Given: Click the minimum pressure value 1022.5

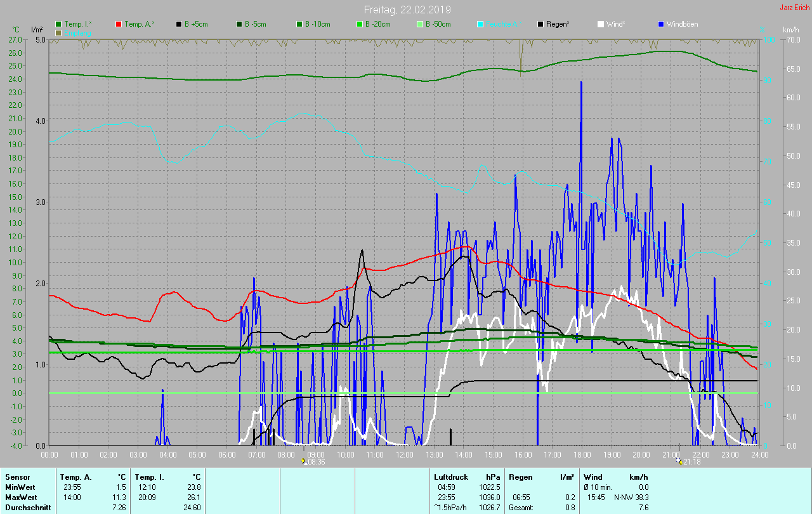Looking at the screenshot, I should 490,487.
